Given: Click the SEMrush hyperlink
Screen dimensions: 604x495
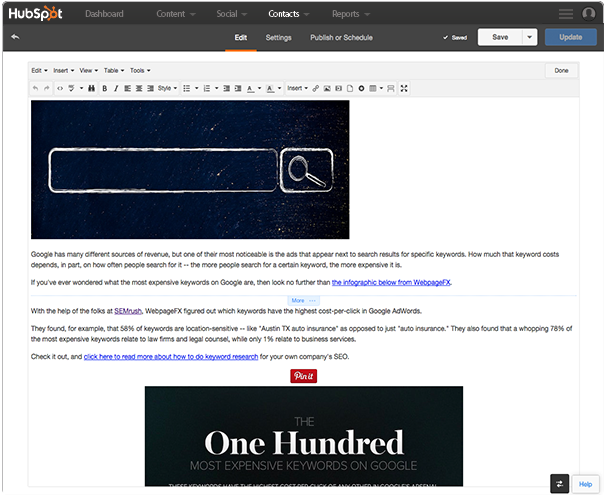Looking at the screenshot, I should pyautogui.click(x=127, y=311).
